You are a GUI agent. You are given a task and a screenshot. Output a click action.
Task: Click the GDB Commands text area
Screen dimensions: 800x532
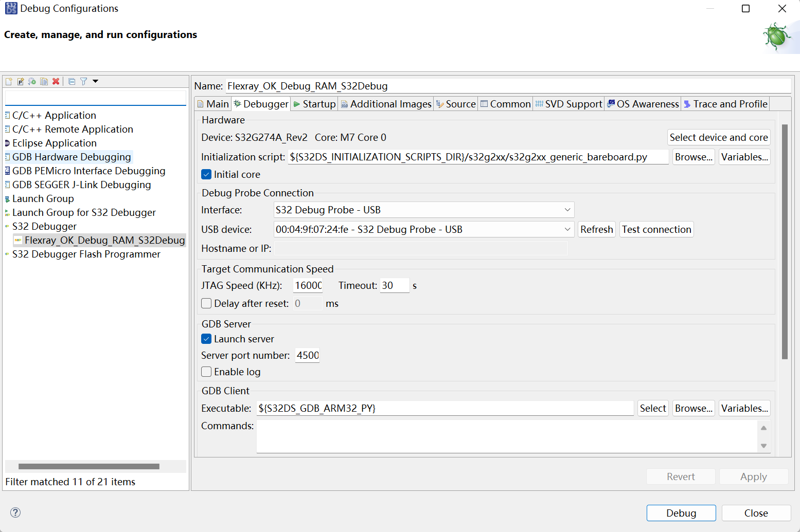[x=507, y=436]
